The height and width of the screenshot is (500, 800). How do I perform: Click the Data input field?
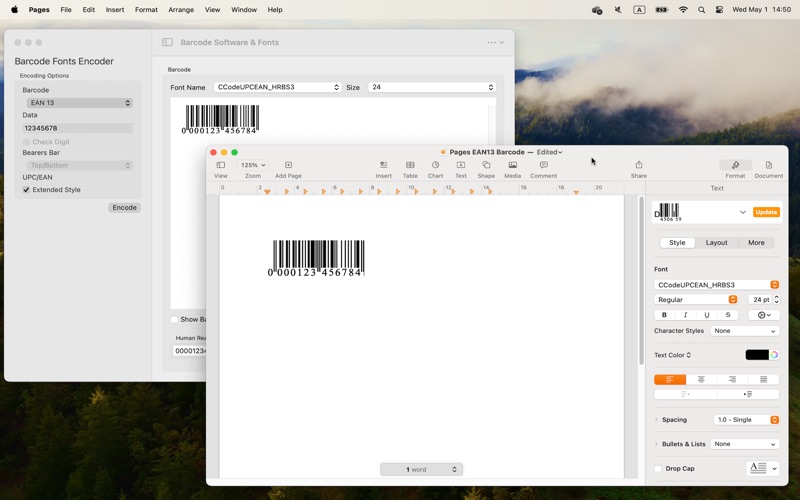[x=78, y=128]
